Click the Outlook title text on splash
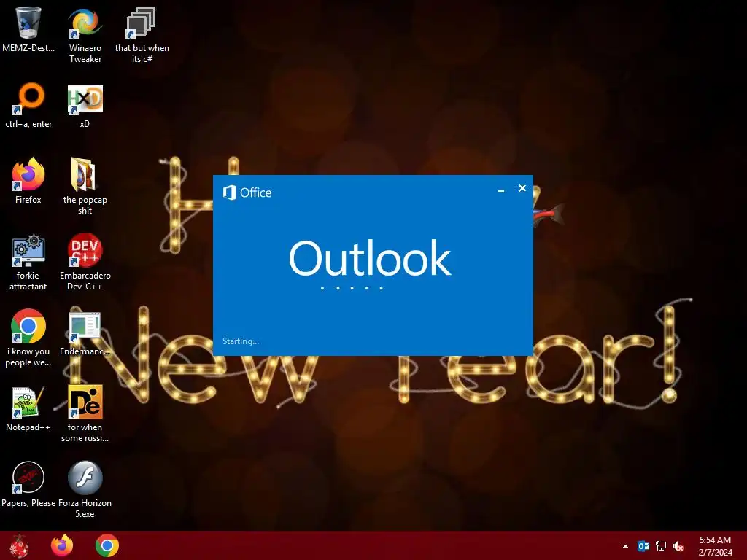 [370, 257]
